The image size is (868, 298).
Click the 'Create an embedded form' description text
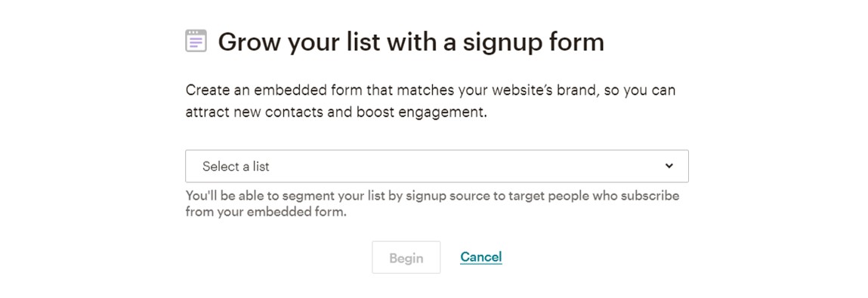click(431, 101)
